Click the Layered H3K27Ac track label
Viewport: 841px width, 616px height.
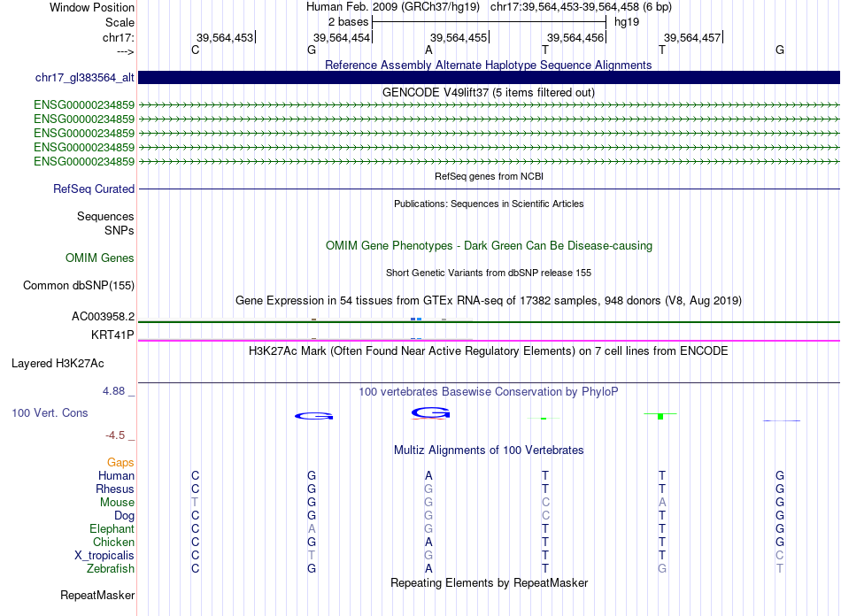[58, 364]
